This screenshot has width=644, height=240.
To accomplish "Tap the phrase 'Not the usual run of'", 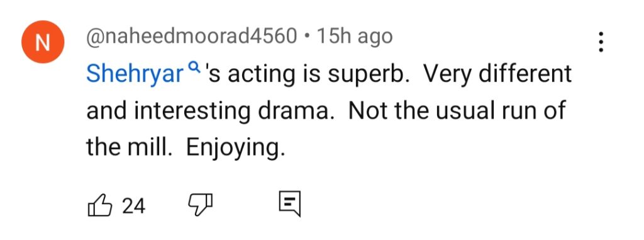I will tap(457, 111).
